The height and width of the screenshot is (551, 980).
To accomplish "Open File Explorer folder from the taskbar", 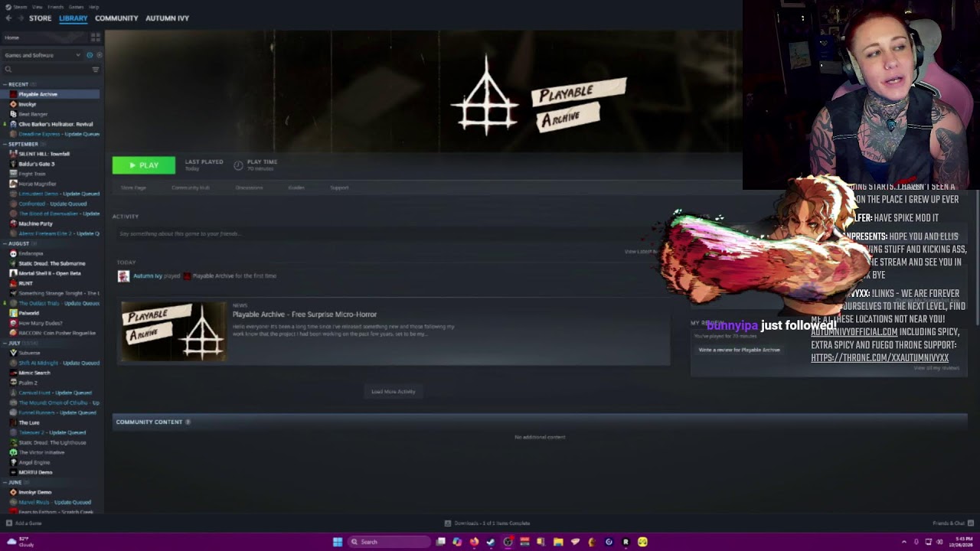I will coord(558,542).
